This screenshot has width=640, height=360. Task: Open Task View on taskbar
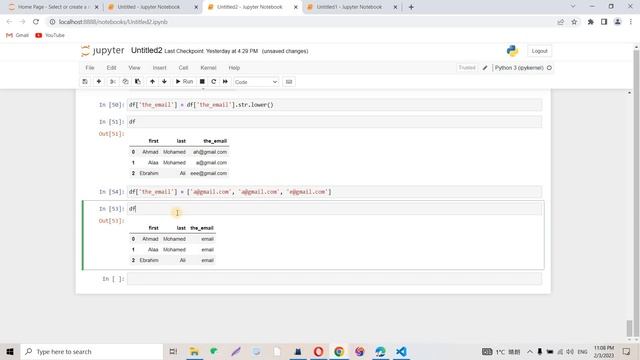tap(173, 351)
